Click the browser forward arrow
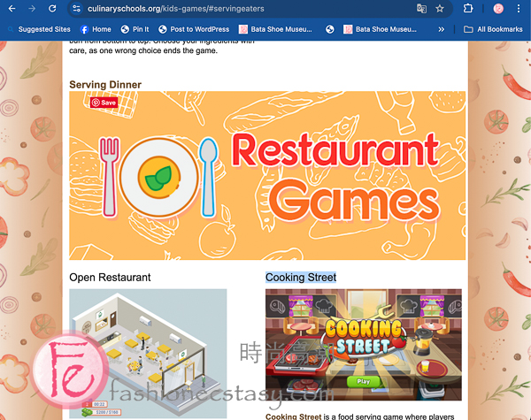This screenshot has width=531, height=420. coord(32,9)
